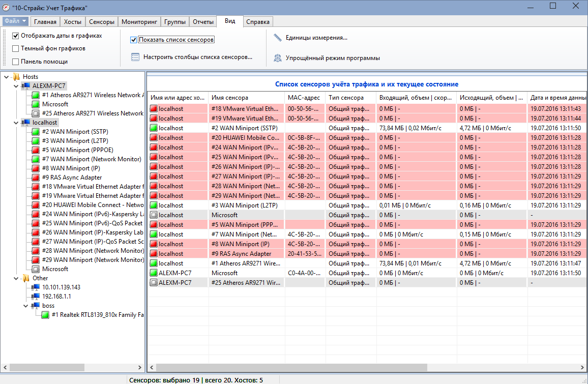Click red icon of #20 HUAWEI Mobile Connect in tree

click(x=36, y=205)
